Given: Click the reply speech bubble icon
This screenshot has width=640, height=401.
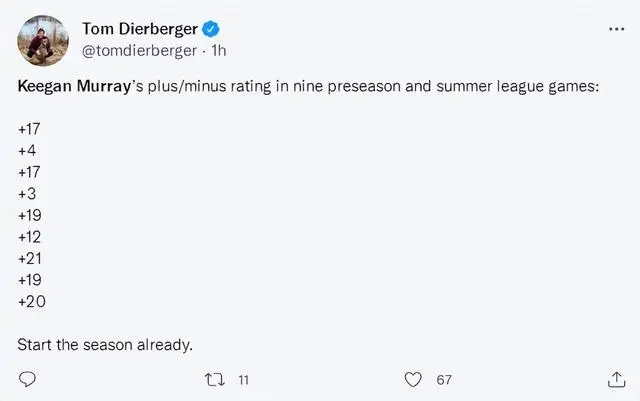Looking at the screenshot, I should 28,379.
